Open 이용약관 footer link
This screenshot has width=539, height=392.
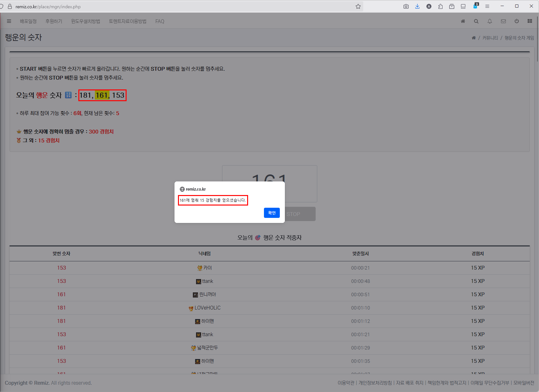(x=346, y=383)
